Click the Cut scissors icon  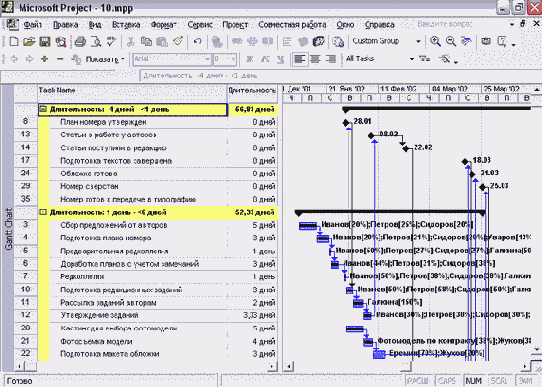pos(130,42)
